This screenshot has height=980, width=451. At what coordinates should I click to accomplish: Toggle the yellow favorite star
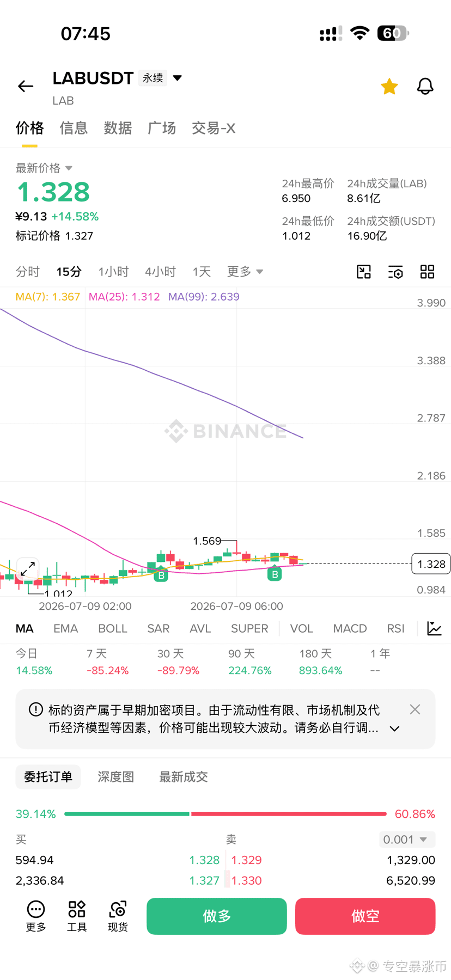click(389, 86)
